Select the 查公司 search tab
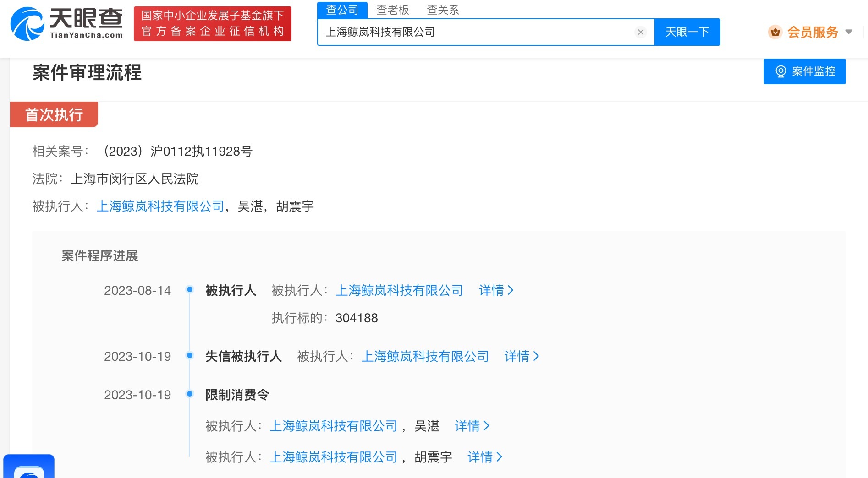This screenshot has width=868, height=478. click(342, 10)
